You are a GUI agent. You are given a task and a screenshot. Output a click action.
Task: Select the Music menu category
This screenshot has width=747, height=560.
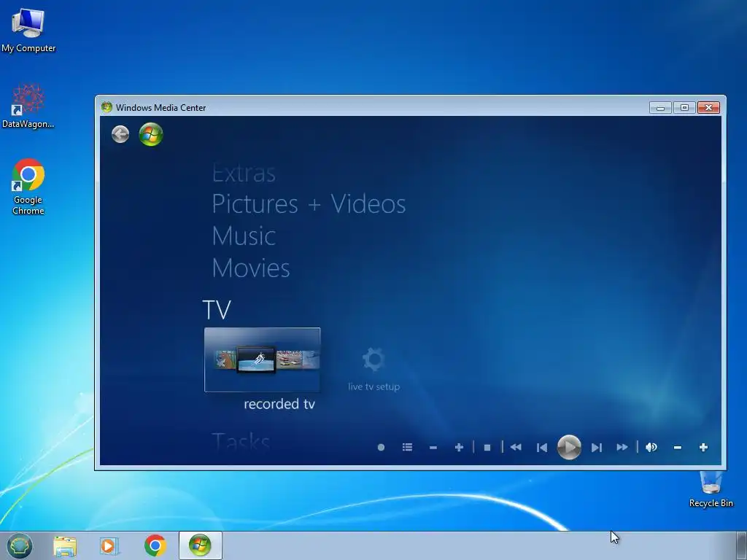coord(244,236)
